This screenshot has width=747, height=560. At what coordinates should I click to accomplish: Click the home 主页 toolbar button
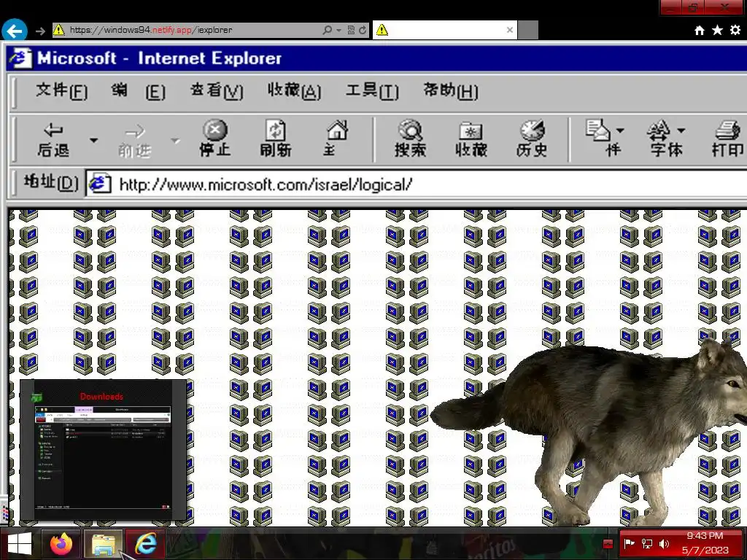336,139
